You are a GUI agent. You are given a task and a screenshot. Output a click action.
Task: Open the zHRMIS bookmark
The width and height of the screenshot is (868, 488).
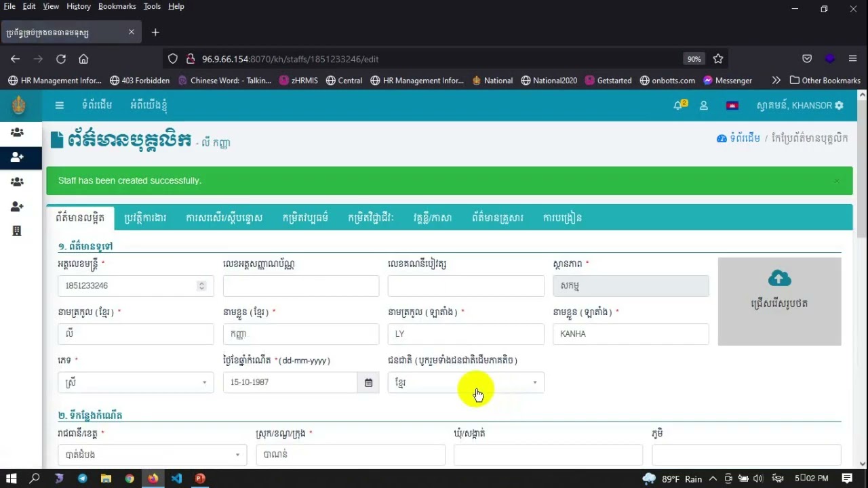[298, 80]
